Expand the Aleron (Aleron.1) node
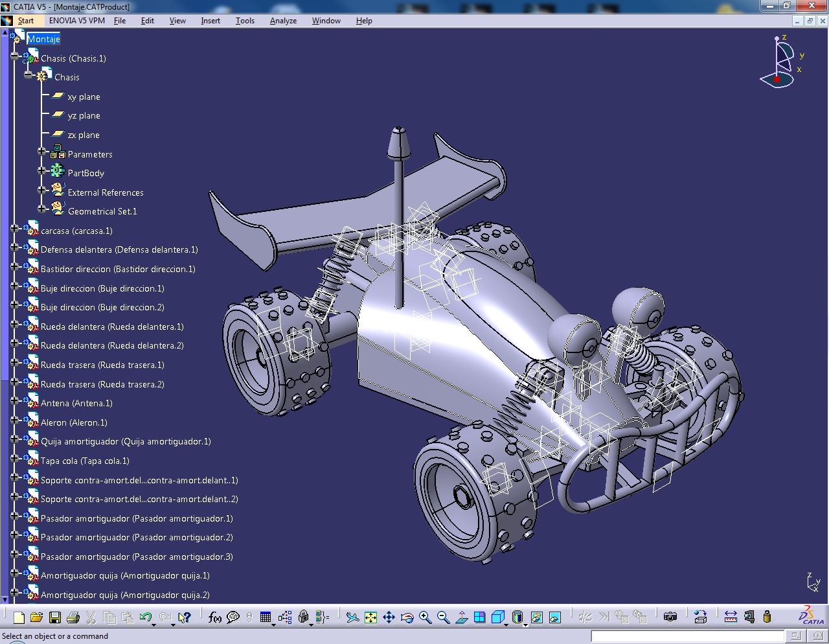The width and height of the screenshot is (829, 644). (14, 420)
